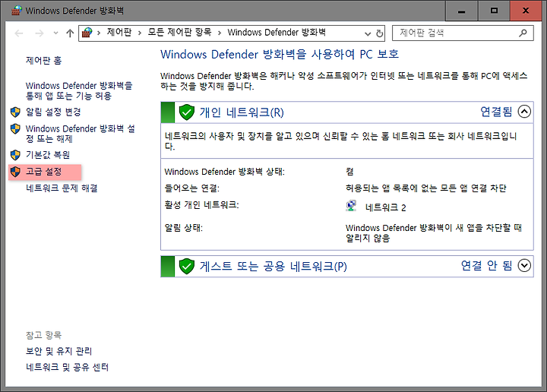Go back with the left arrow
547x392 pixels.
[19, 33]
